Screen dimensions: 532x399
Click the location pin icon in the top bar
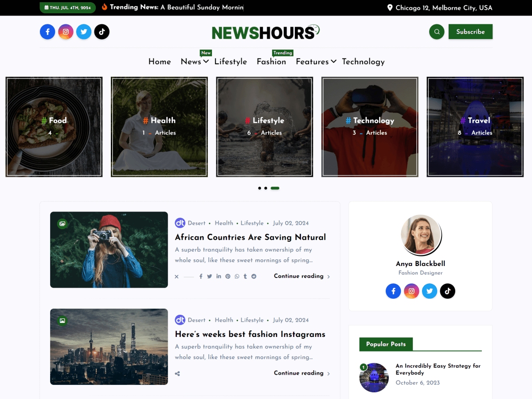(390, 8)
